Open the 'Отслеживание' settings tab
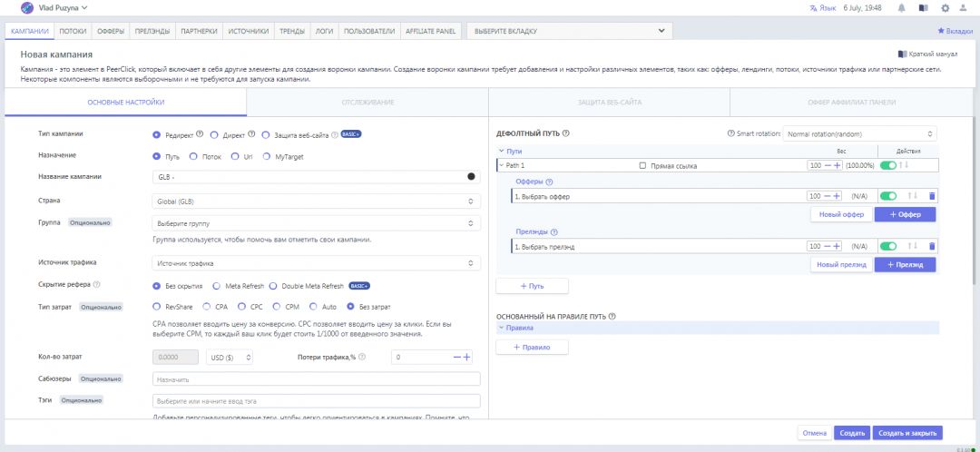 pyautogui.click(x=367, y=102)
